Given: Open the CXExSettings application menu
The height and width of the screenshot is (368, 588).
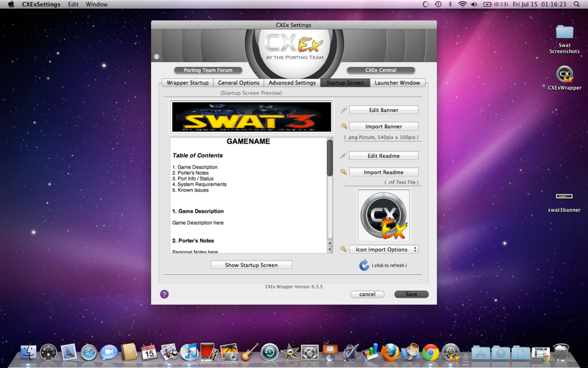Looking at the screenshot, I should (41, 4).
